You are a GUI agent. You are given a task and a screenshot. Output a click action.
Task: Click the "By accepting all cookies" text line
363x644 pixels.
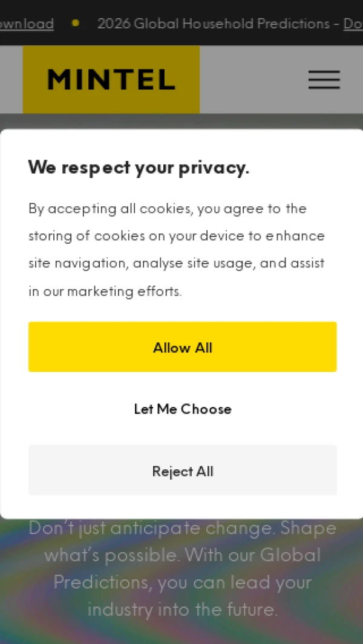[x=167, y=209]
